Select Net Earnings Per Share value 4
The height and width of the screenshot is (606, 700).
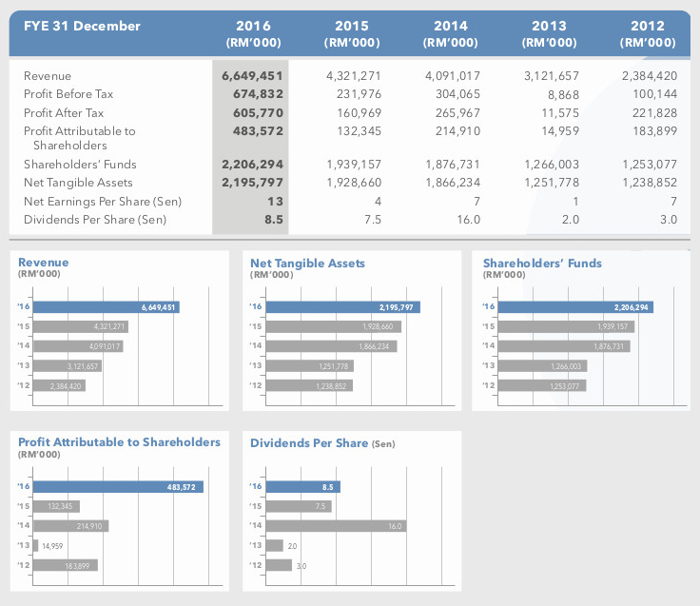click(378, 202)
